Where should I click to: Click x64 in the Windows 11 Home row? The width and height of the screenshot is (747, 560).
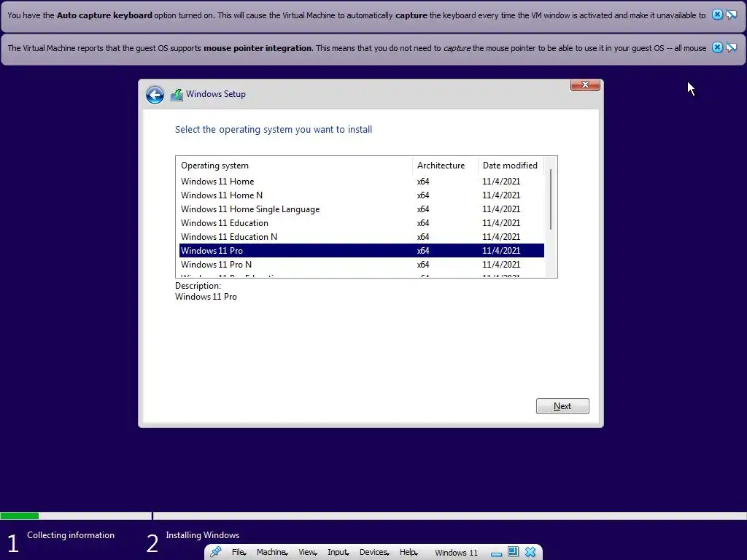(423, 182)
